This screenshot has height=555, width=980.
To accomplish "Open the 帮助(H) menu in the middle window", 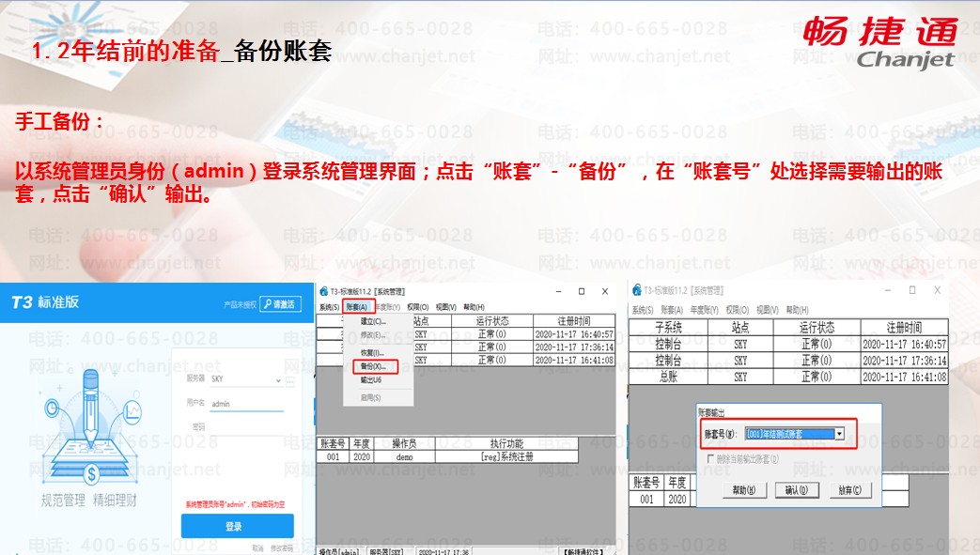I will click(x=474, y=307).
